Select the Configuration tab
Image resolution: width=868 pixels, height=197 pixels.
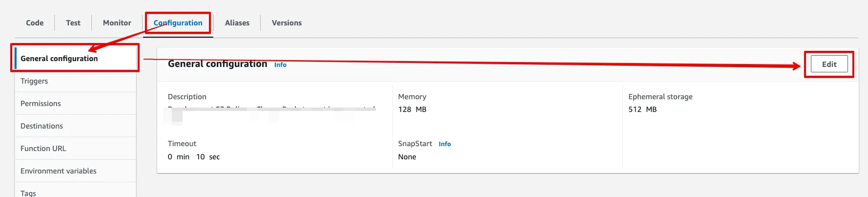tap(178, 23)
